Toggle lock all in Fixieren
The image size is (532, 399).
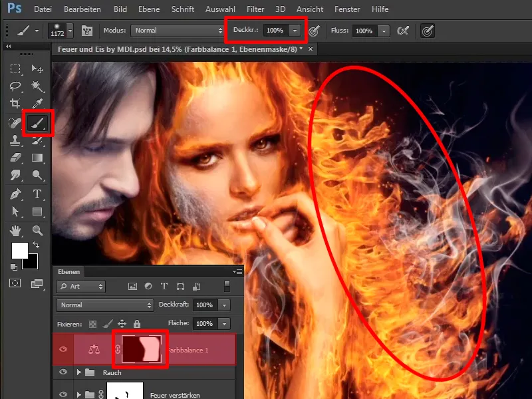137,324
